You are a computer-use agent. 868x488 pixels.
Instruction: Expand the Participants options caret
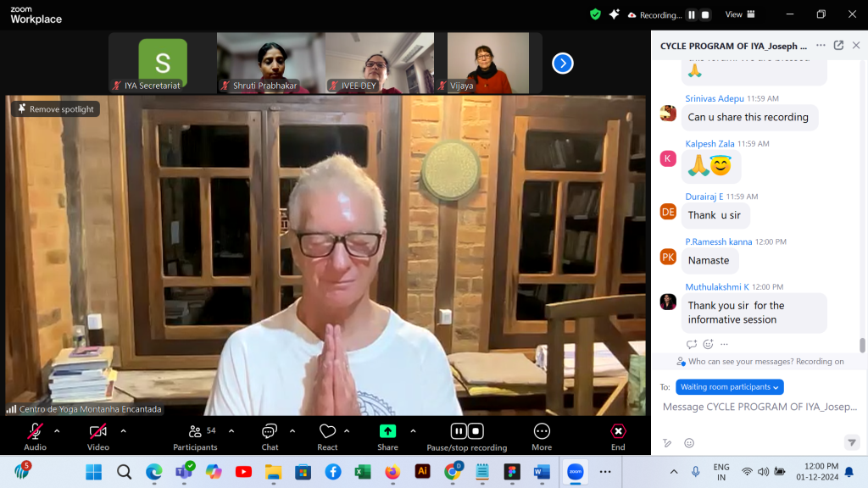[x=231, y=431]
